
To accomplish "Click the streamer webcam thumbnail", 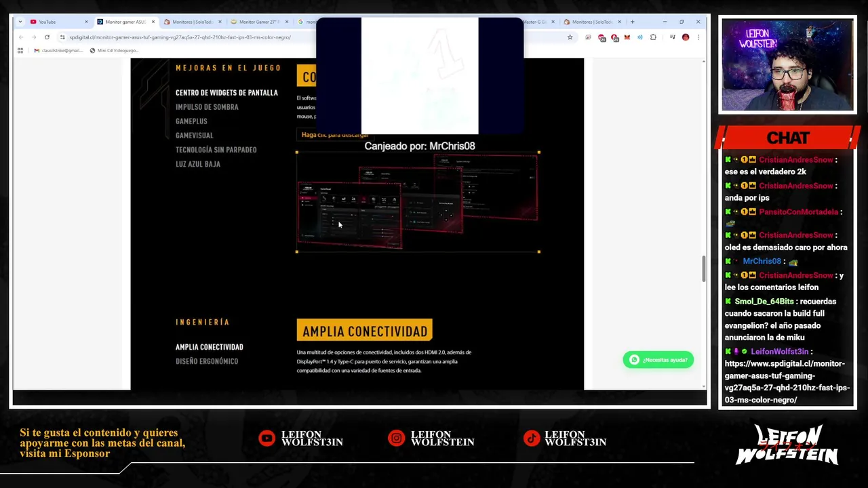I will pos(787,65).
